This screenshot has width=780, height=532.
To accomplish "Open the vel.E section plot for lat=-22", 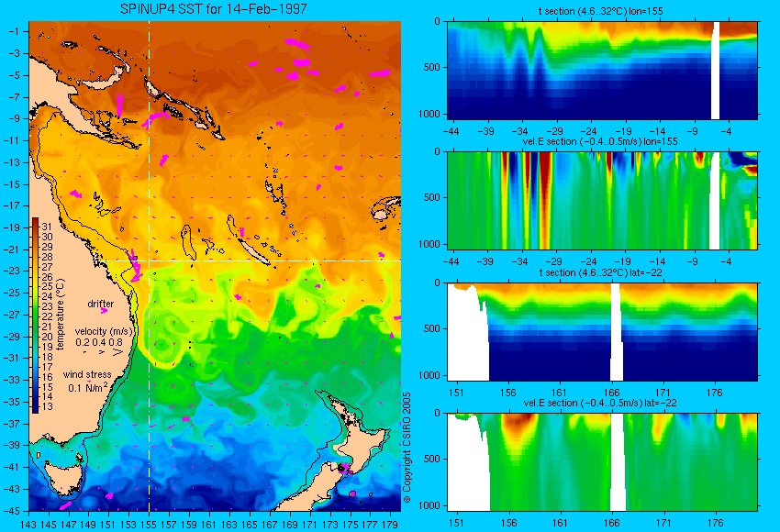I will (602, 462).
